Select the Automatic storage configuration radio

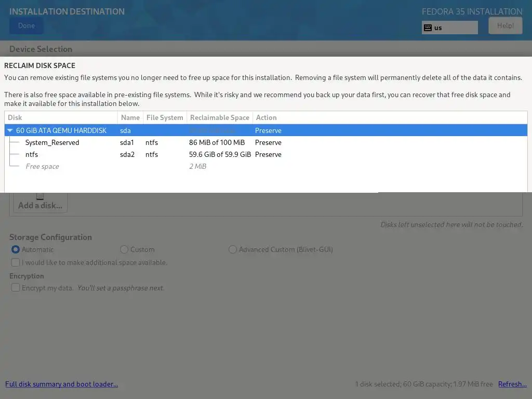[x=15, y=249]
